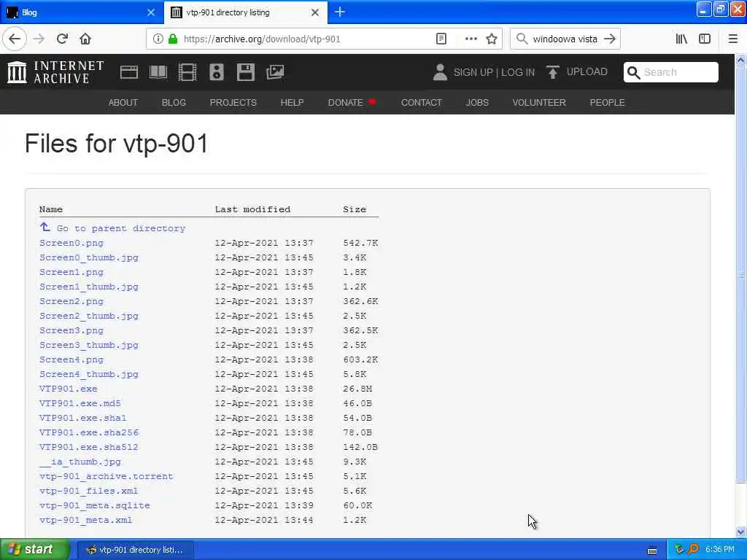Click the on-screen keyboard tray icon

[x=652, y=551]
